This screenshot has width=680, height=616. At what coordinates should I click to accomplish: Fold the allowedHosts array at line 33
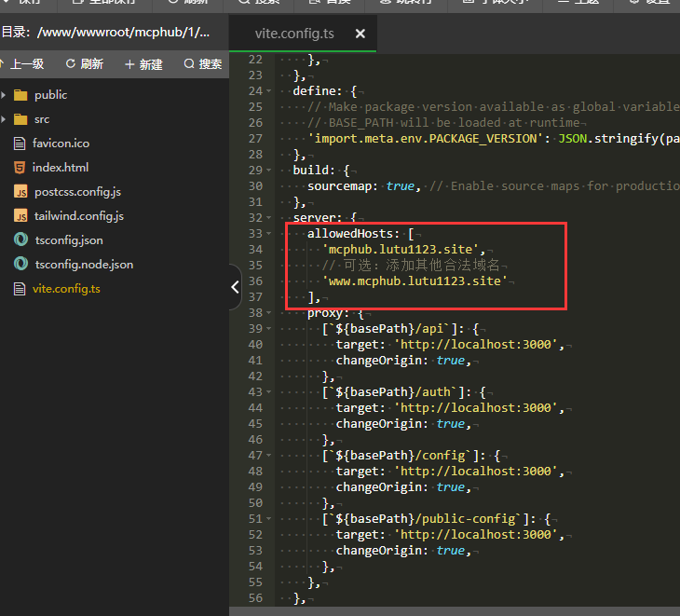(270, 234)
